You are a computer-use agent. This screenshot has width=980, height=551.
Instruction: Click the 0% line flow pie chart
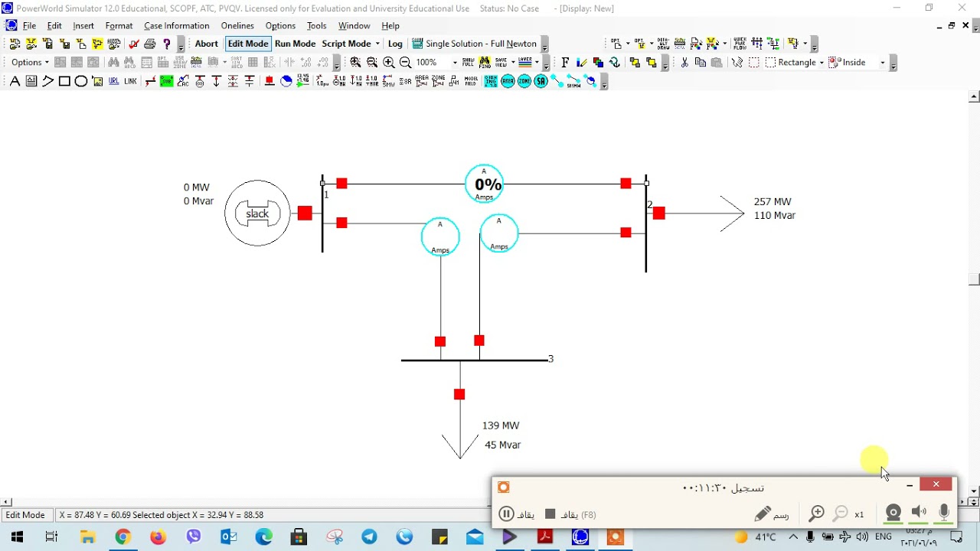coord(485,184)
